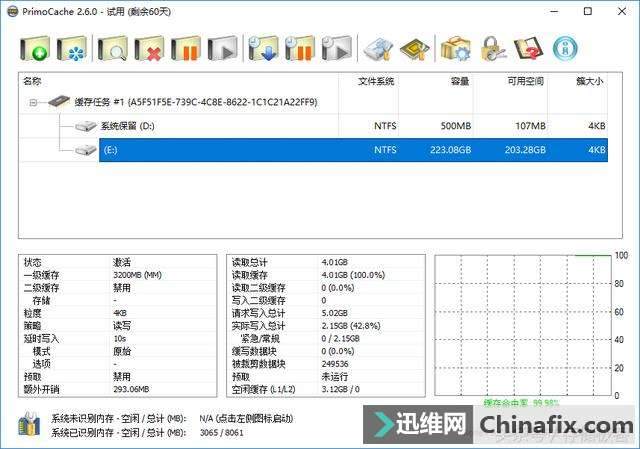640x449 pixels.
Task: Click the flush deferred-write data blue arrow icon
Action: [264, 49]
